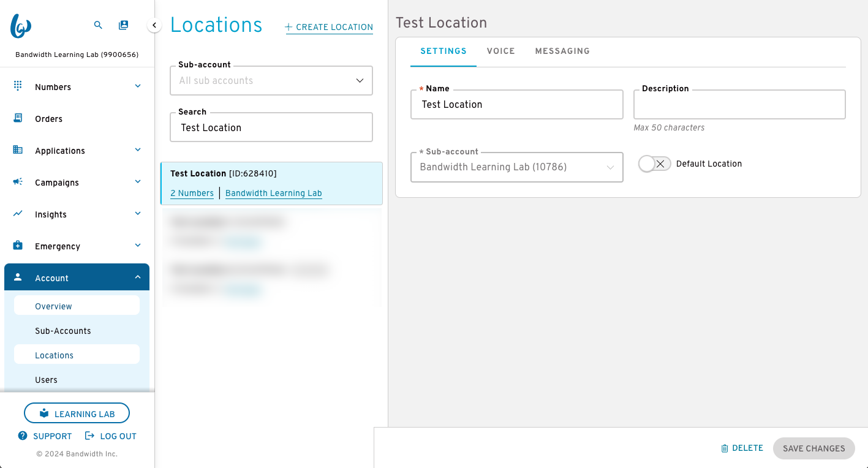868x468 pixels.
Task: Click account name Bandwidth Learning Lab (9900656)
Action: tap(77, 55)
